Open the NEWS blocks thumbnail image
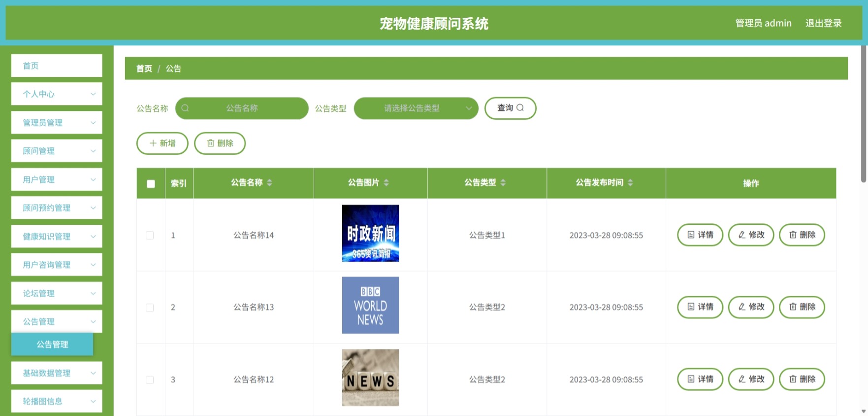 tap(370, 378)
